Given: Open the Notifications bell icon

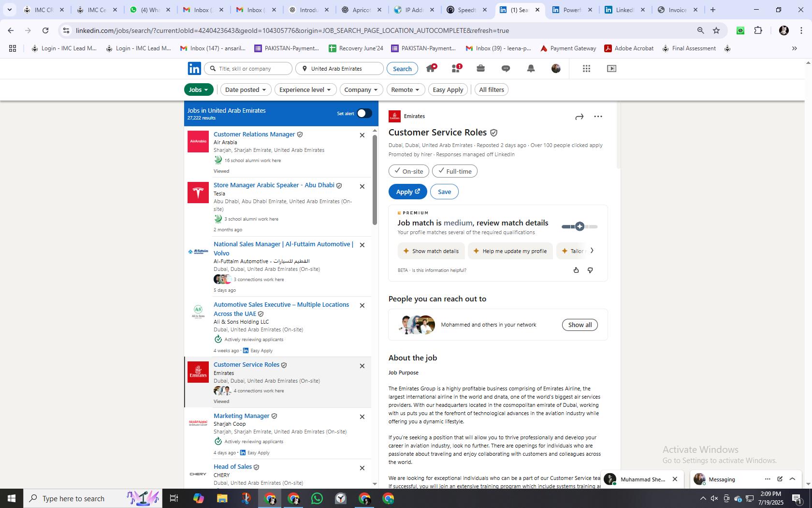Looking at the screenshot, I should click(x=531, y=69).
